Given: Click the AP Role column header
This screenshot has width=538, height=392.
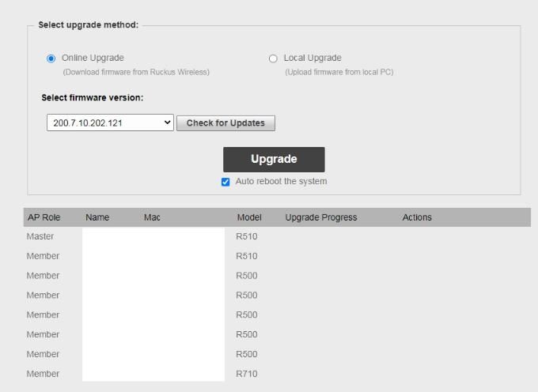Looking at the screenshot, I should click(x=44, y=217).
